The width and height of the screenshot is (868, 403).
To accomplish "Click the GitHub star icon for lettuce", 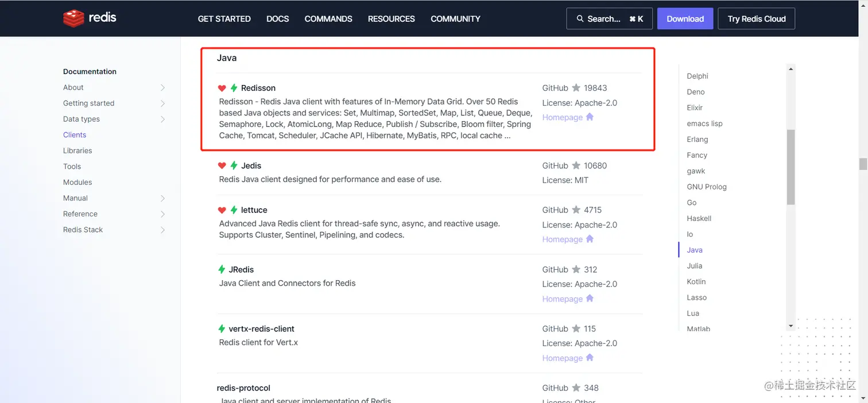I will coord(576,210).
